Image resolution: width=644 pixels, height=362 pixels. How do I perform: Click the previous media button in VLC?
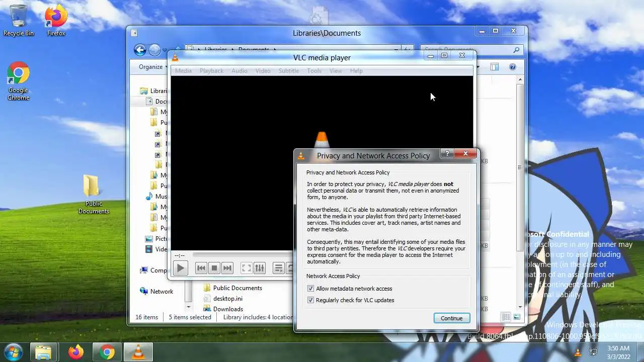point(201,268)
